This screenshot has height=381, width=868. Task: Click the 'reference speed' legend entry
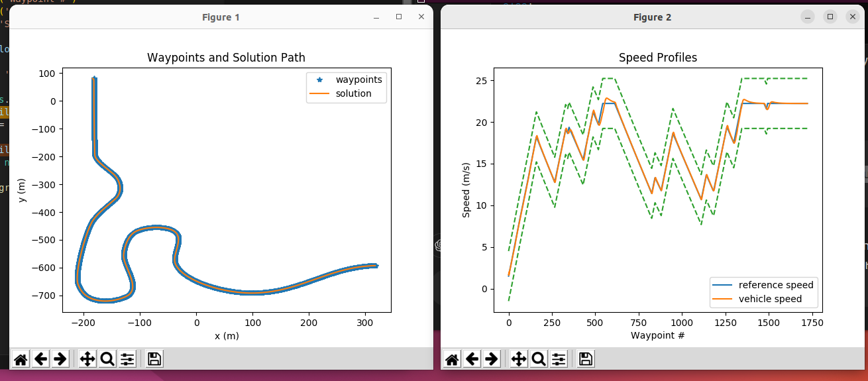[776, 285]
